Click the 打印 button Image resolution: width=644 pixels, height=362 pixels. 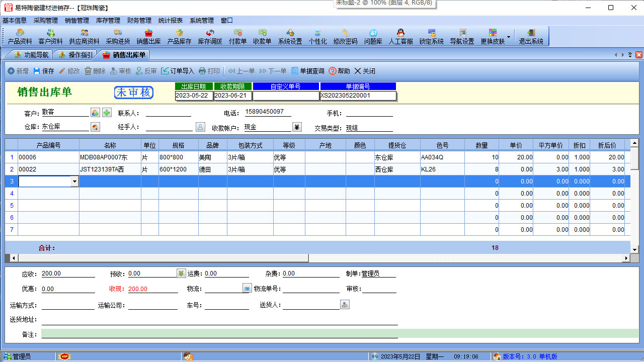point(209,71)
